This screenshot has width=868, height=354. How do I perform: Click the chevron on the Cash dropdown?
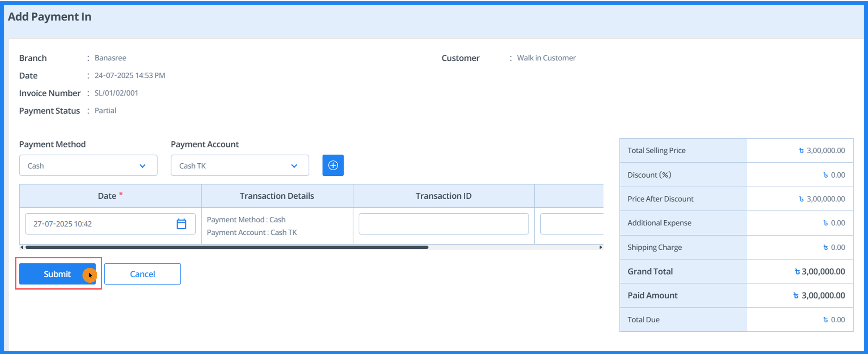143,166
